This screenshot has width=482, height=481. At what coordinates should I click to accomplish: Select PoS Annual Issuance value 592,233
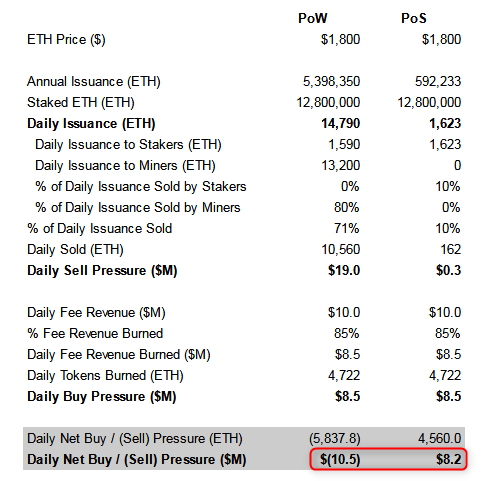click(438, 81)
